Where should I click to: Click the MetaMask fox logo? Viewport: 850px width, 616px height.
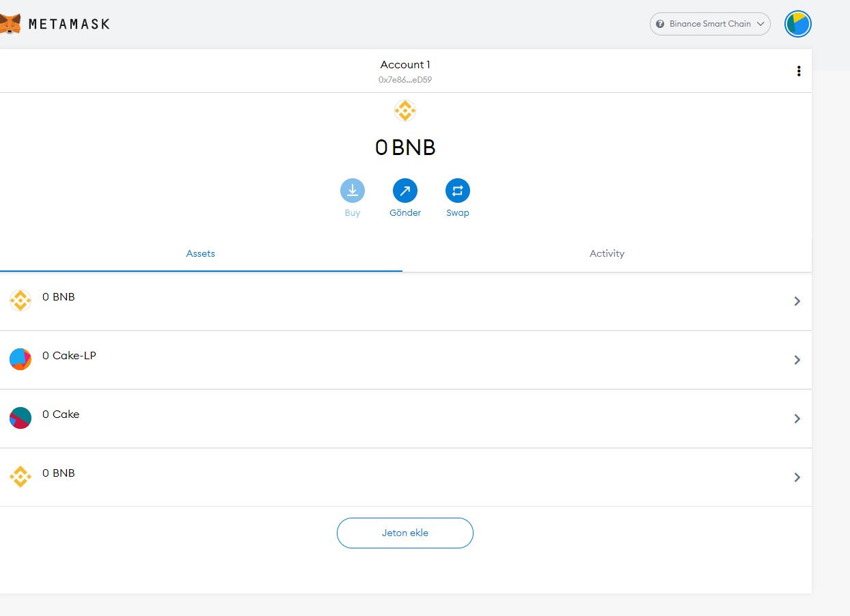click(x=10, y=25)
